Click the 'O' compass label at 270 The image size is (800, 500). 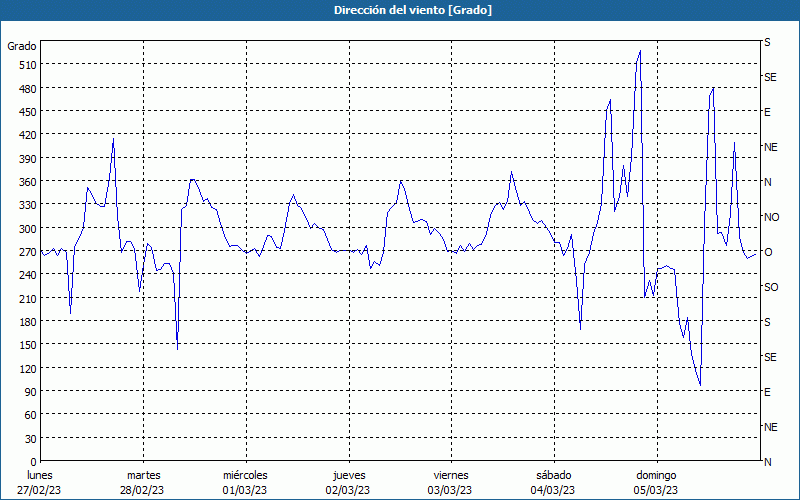[768, 252]
